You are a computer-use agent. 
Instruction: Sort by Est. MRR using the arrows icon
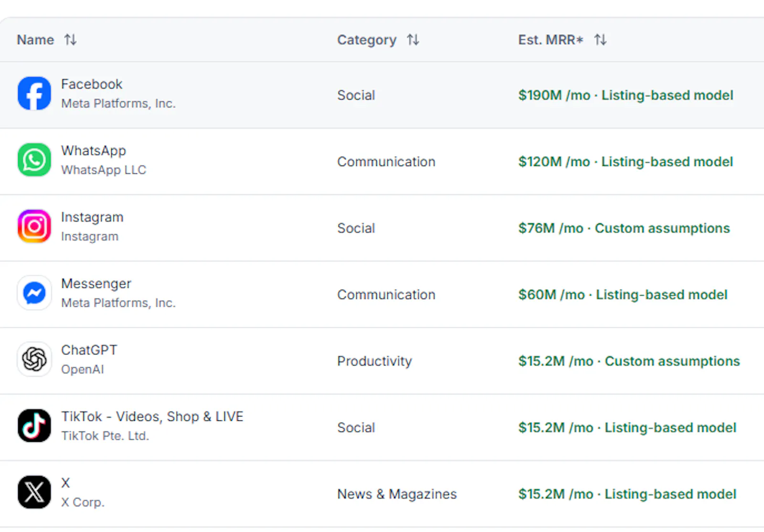point(601,40)
